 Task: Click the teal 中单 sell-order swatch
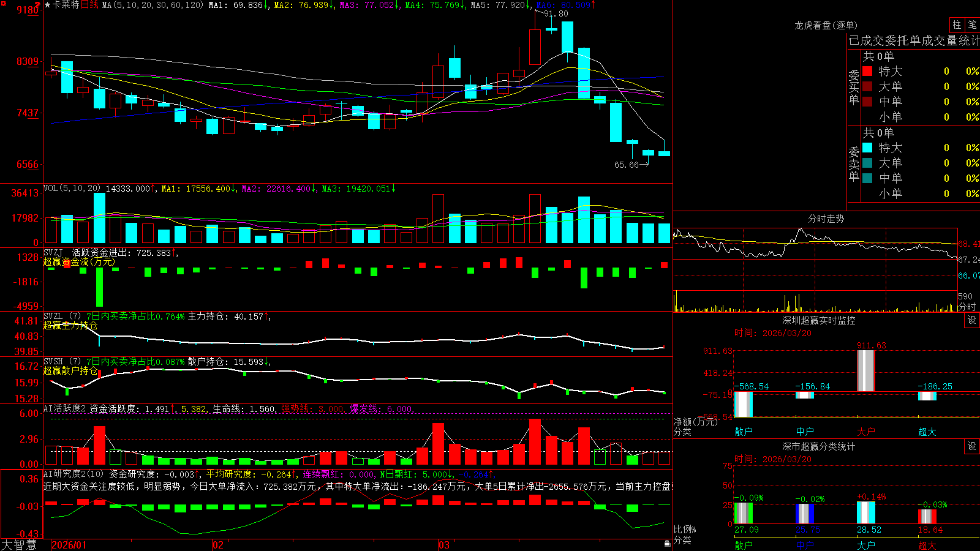coord(867,178)
